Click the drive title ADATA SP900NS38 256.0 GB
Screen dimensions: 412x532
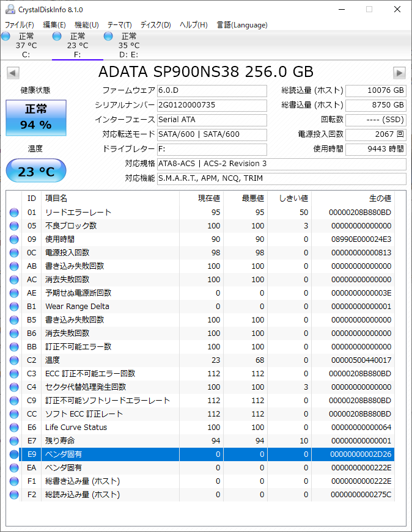[x=206, y=72]
